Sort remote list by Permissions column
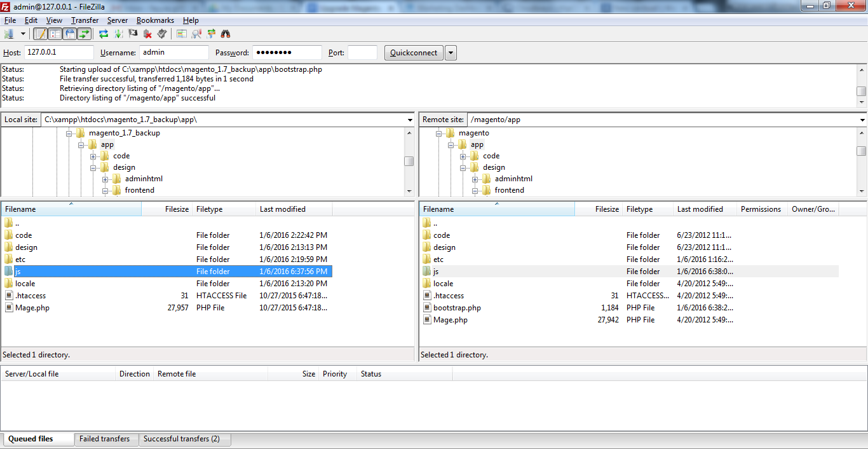Screen dimensions: 868x449 click(x=762, y=209)
